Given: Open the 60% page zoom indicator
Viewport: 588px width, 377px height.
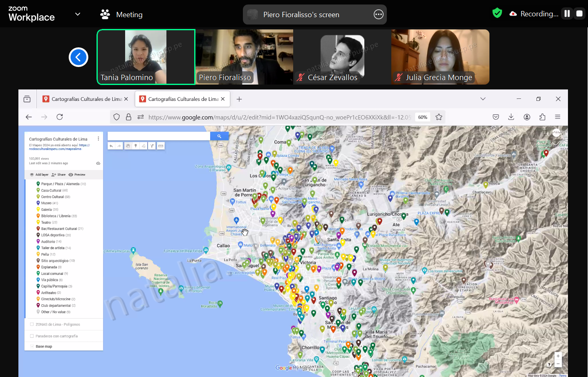Looking at the screenshot, I should coord(423,117).
